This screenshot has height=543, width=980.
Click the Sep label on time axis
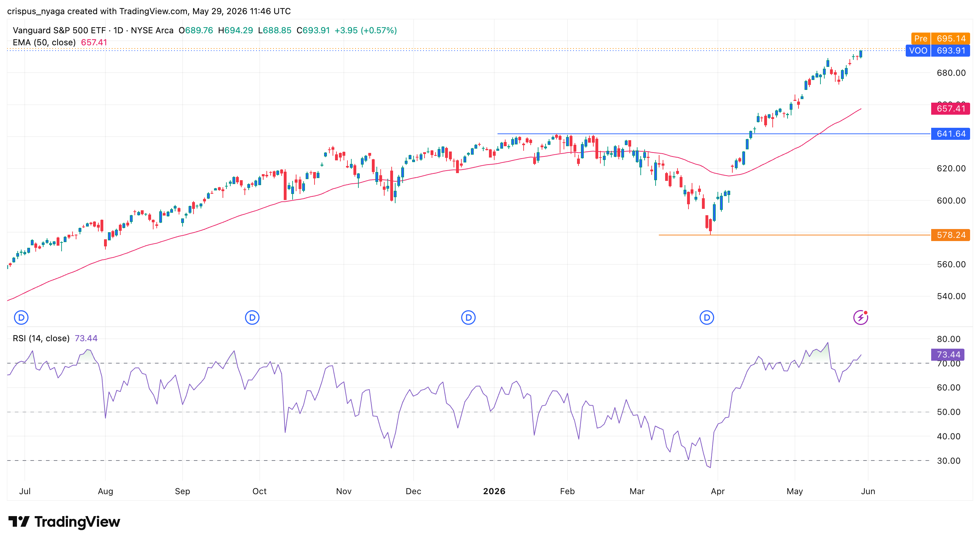(x=183, y=491)
